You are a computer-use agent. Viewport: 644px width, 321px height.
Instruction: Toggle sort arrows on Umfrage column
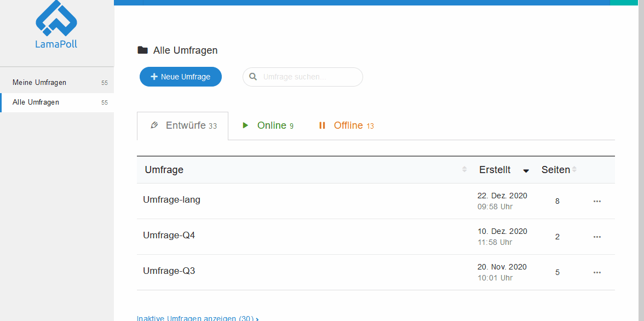pos(464,170)
